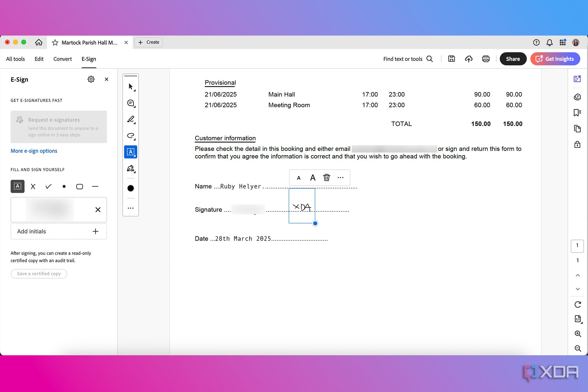Click Save a certified copy
The width and height of the screenshot is (588, 392).
pyautogui.click(x=39, y=274)
